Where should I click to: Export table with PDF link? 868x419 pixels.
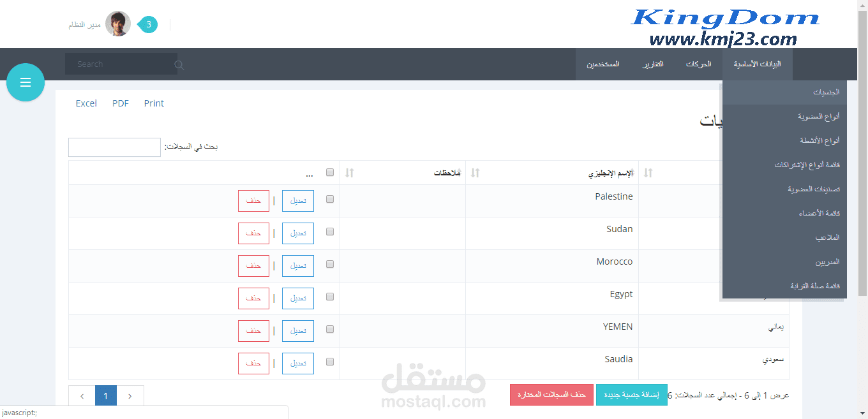click(121, 103)
